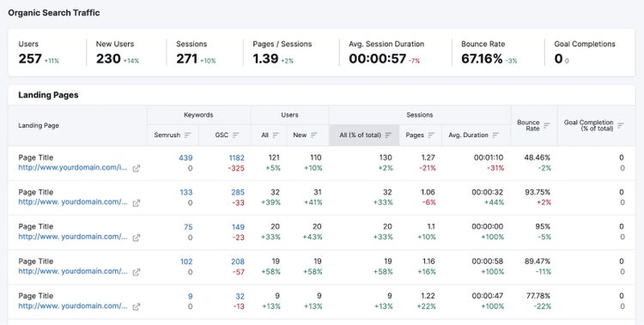Open external link icon for 9-keyword page

pos(136,306)
